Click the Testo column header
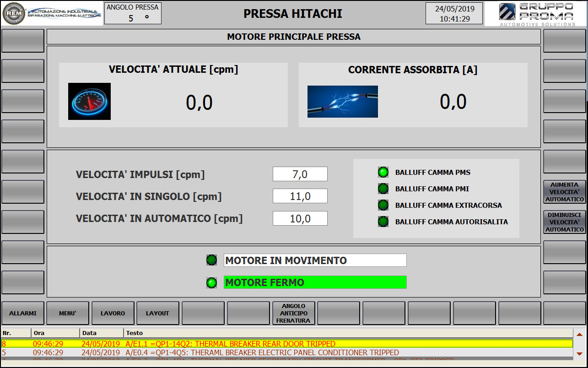This screenshot has height=368, width=588. (348, 333)
